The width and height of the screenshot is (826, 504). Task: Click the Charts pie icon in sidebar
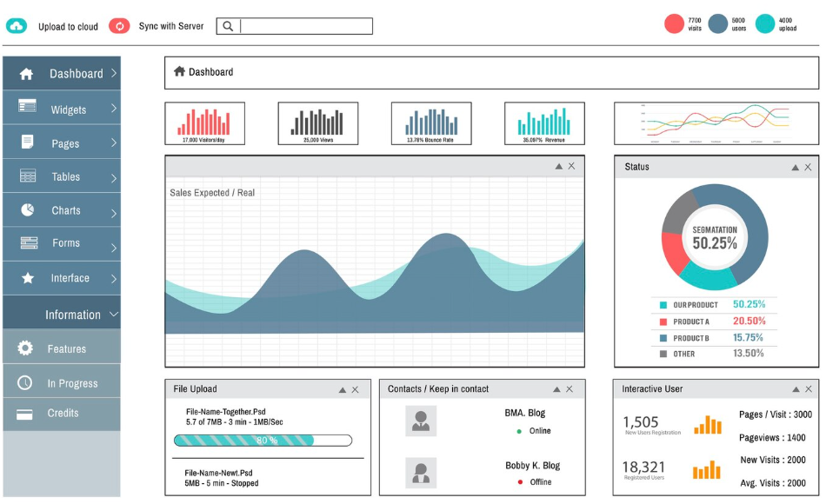28,209
